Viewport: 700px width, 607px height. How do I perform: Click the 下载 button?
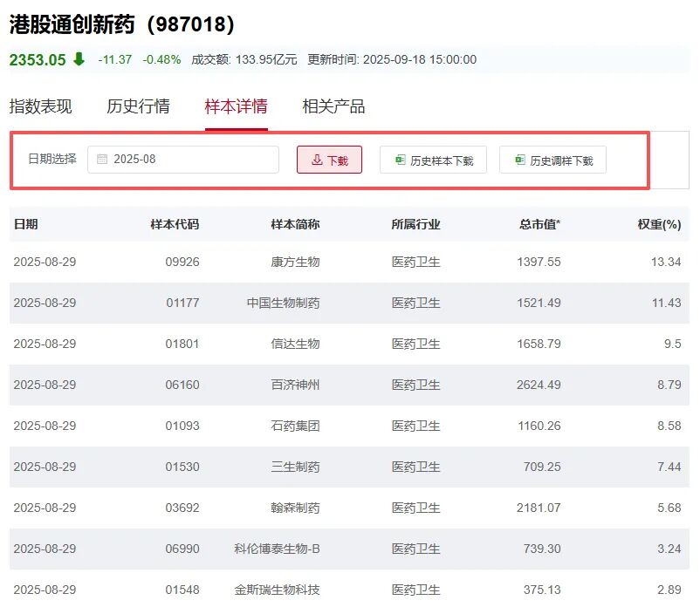coord(329,160)
